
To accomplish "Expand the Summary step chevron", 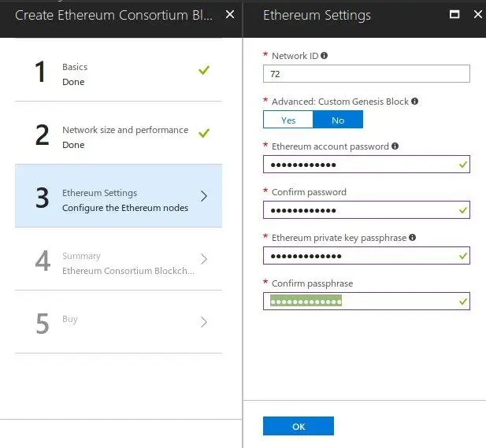I will point(204,259).
